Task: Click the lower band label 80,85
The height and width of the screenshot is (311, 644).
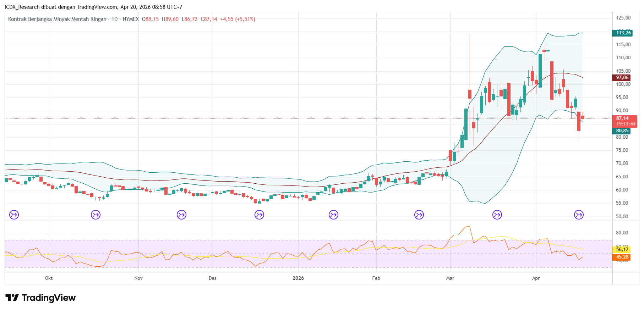Action: (x=622, y=131)
